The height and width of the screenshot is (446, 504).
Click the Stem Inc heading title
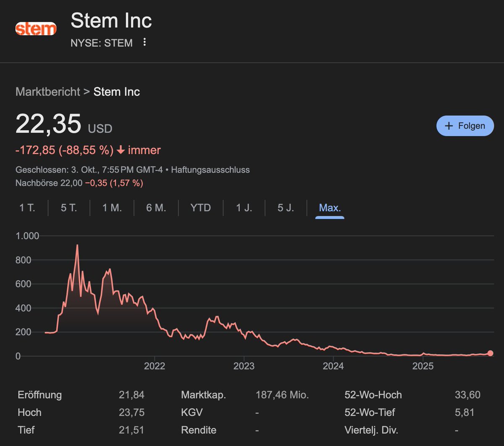coord(111,21)
